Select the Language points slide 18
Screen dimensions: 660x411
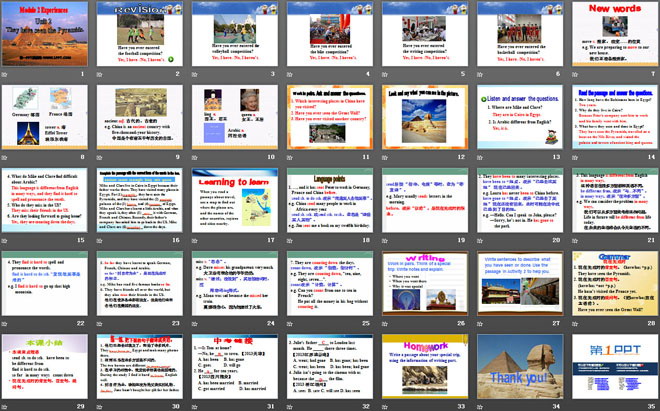pyautogui.click(x=328, y=198)
